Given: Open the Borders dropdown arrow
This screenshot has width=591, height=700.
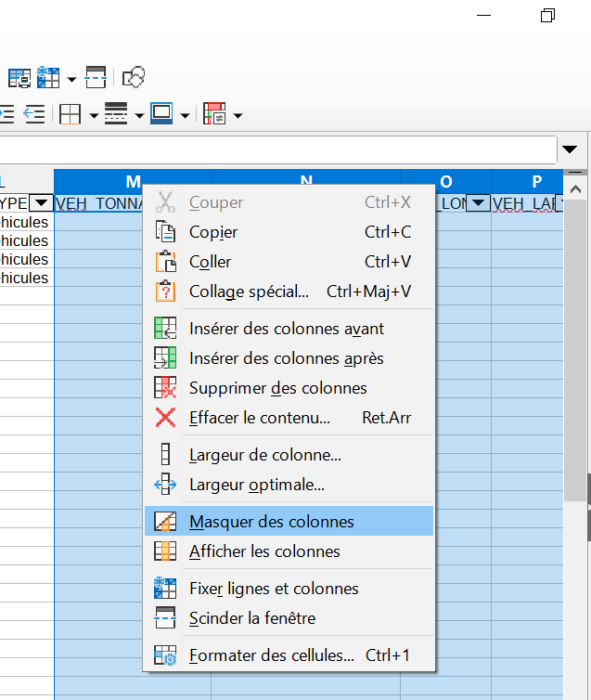Looking at the screenshot, I should 93,116.
